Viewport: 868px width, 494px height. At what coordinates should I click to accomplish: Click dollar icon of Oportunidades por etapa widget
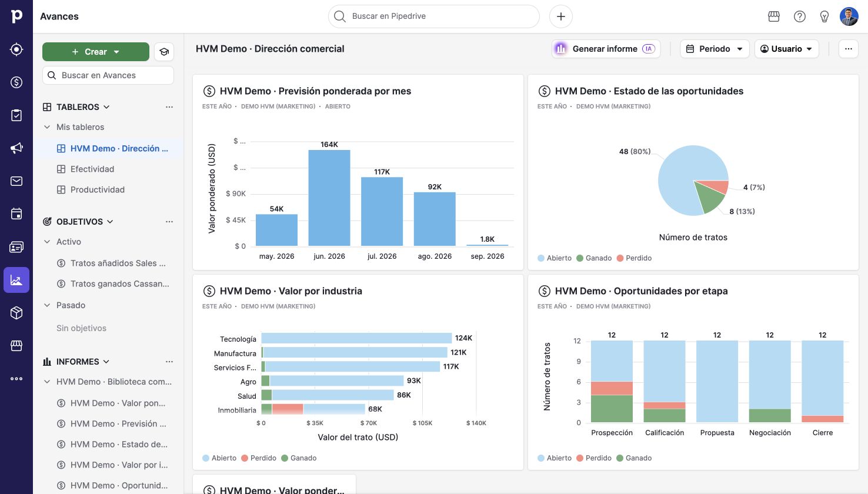(544, 291)
